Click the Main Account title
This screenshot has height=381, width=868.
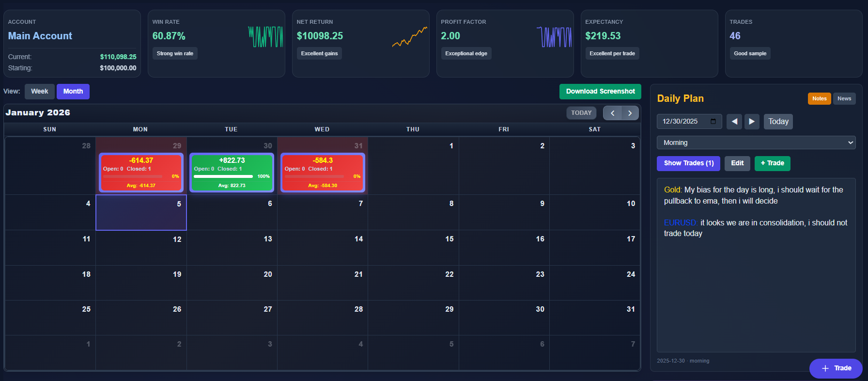pos(40,36)
